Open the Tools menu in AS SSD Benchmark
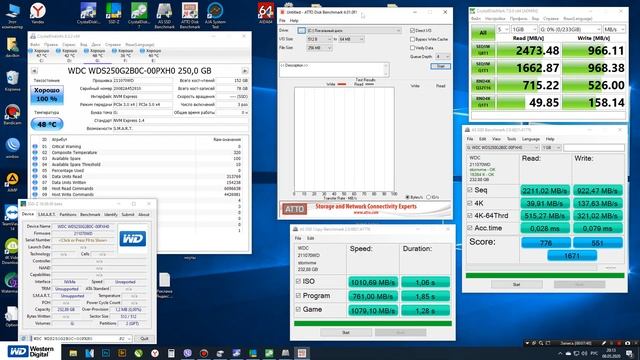640x360 pixels. coord(511,139)
